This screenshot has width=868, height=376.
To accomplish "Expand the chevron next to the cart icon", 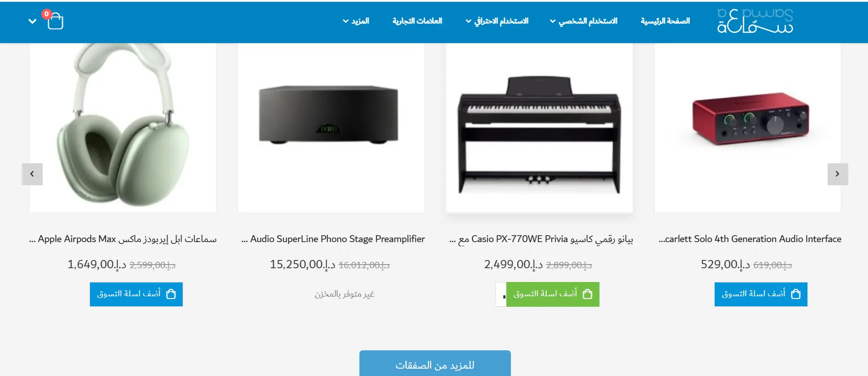I will (32, 21).
